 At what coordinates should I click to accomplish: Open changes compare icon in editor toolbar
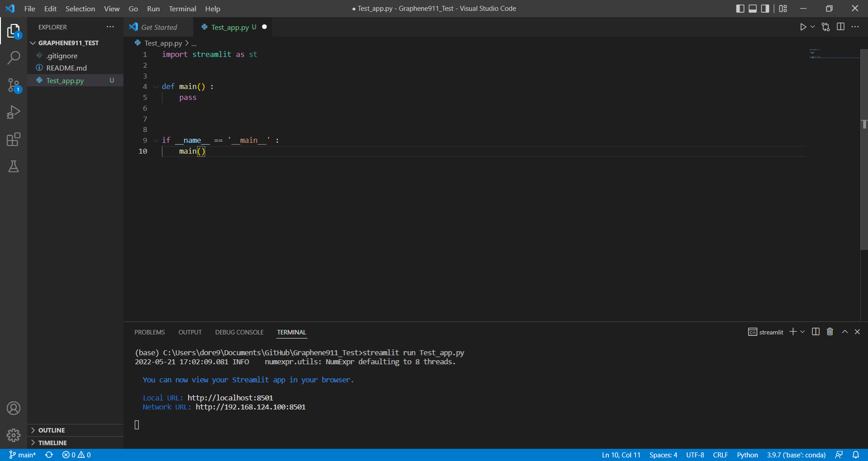point(826,27)
